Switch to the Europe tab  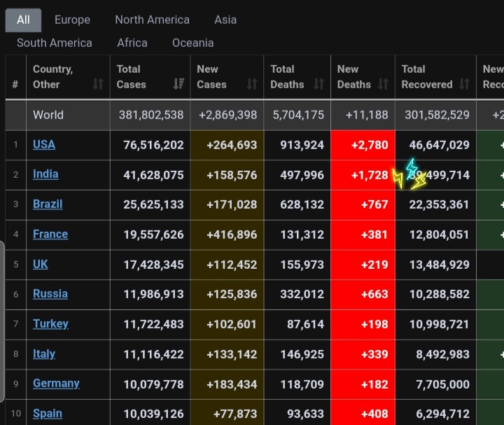pos(72,20)
